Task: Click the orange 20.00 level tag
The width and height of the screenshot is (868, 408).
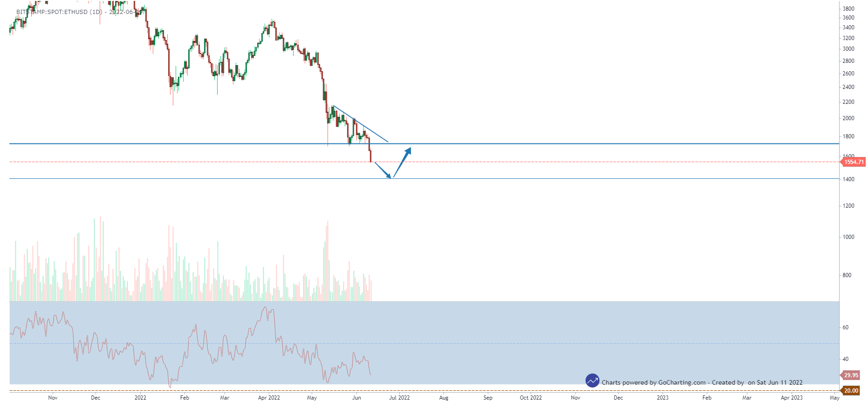Action: pyautogui.click(x=851, y=391)
